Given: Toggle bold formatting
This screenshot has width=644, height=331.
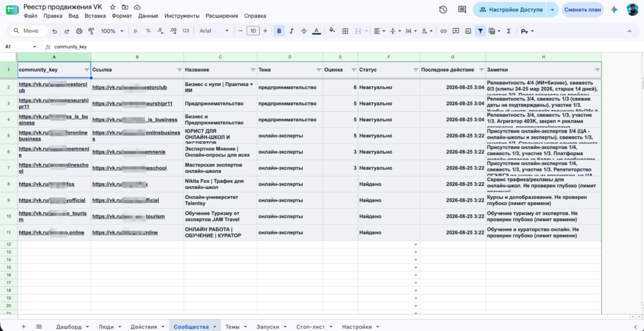Looking at the screenshot, I should (x=279, y=31).
